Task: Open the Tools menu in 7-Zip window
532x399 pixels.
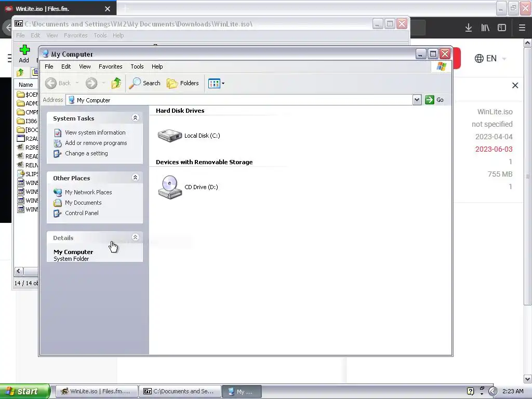Action: (100, 35)
